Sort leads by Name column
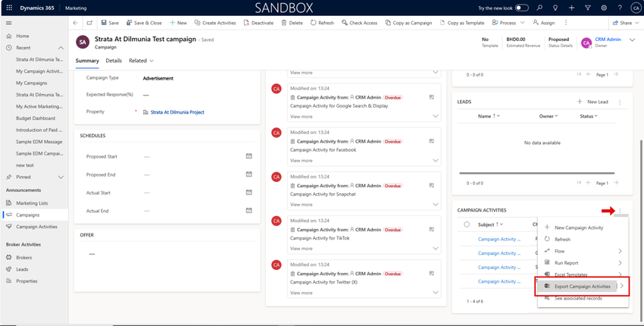 point(489,116)
